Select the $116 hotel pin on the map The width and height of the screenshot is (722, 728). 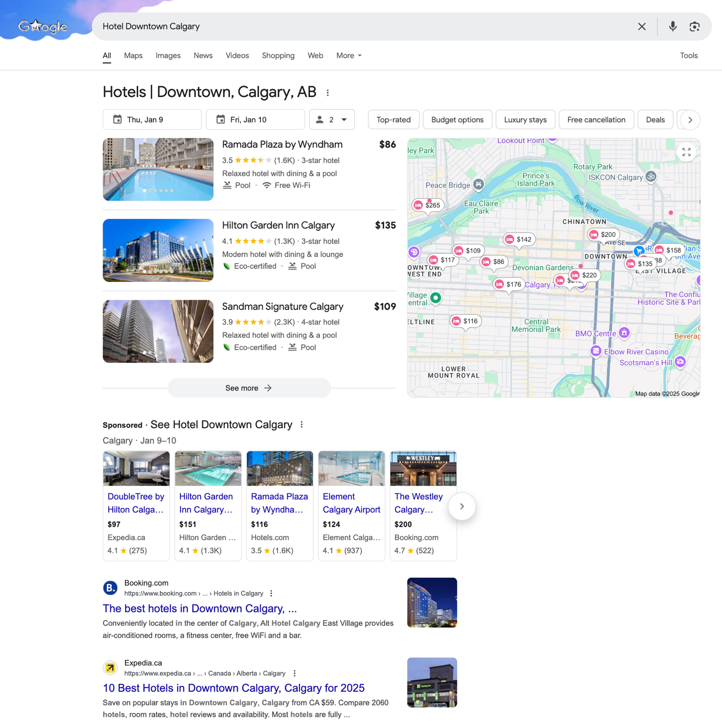465,321
